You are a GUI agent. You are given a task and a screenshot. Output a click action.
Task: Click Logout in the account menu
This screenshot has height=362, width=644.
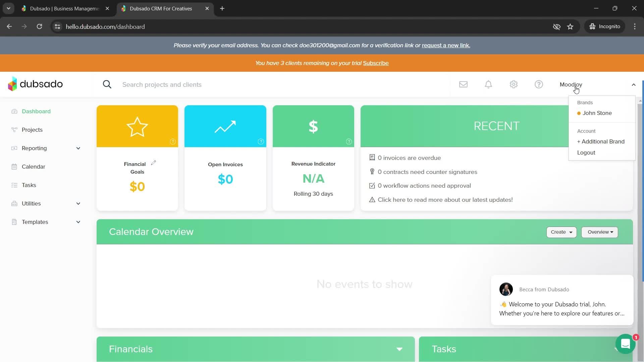click(586, 153)
